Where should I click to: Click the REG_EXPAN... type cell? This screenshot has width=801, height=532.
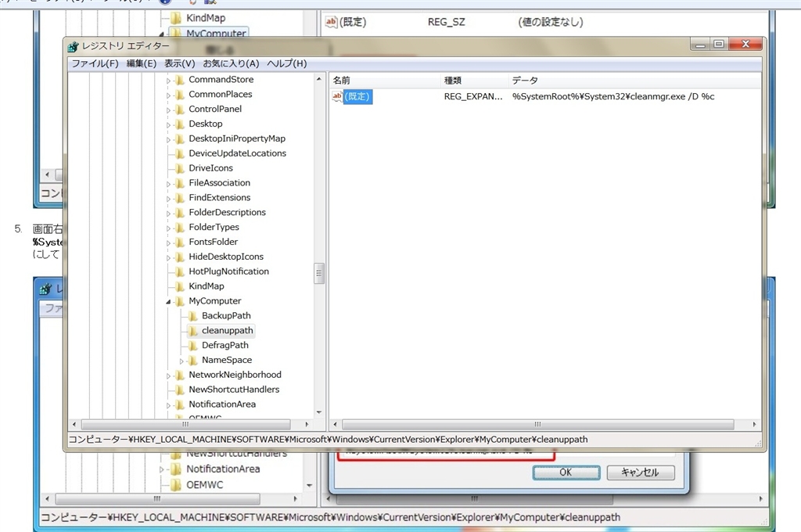473,96
